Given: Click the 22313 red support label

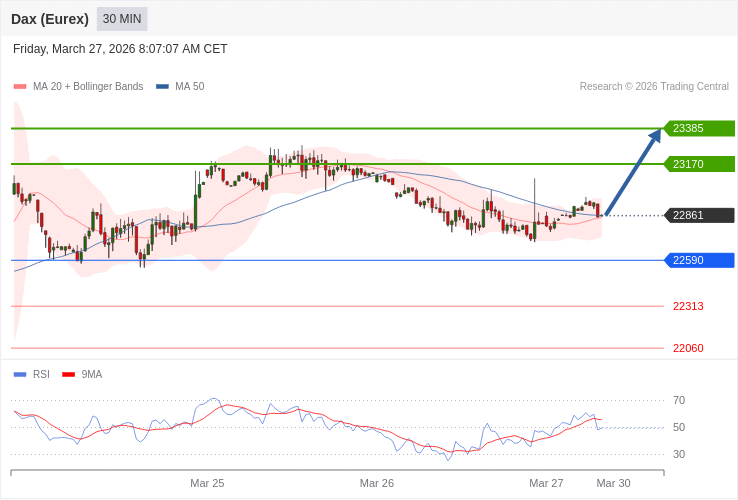Looking at the screenshot, I should coord(688,306).
